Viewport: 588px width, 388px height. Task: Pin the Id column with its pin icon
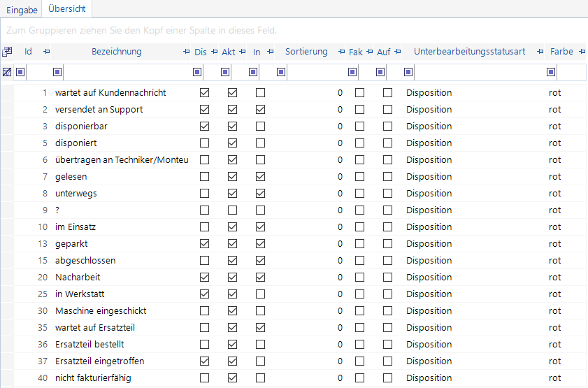pyautogui.click(x=46, y=52)
